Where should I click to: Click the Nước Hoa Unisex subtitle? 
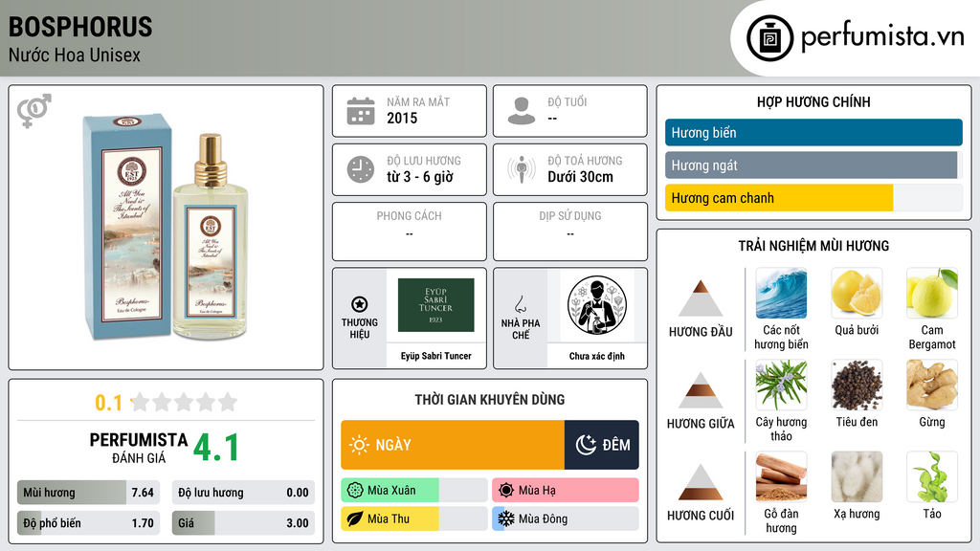(75, 55)
